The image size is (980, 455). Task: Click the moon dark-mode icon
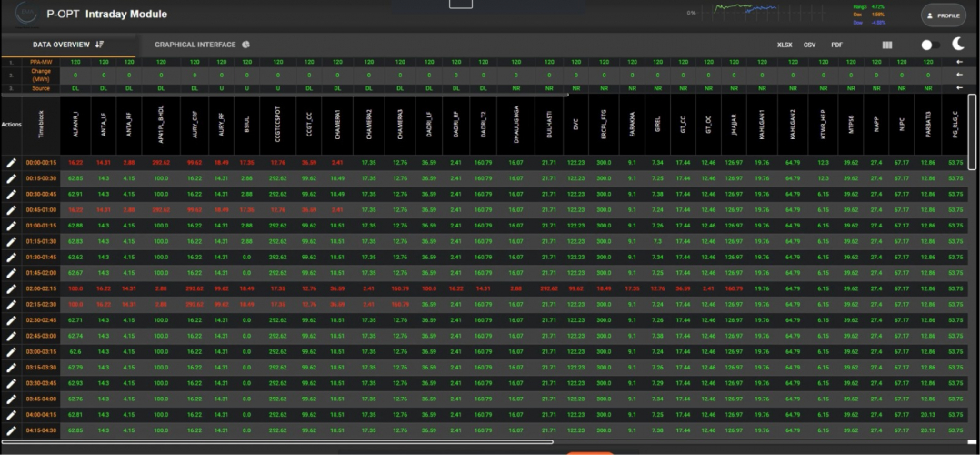(959, 44)
